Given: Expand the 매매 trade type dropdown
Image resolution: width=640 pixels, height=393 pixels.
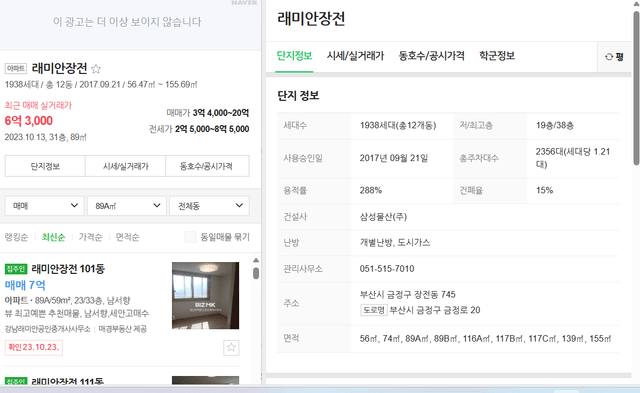Looking at the screenshot, I should [x=44, y=206].
